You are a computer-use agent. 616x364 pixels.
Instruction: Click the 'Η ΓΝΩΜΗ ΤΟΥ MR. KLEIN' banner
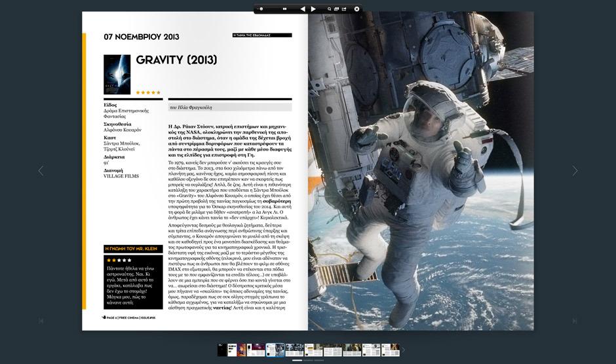click(x=133, y=249)
